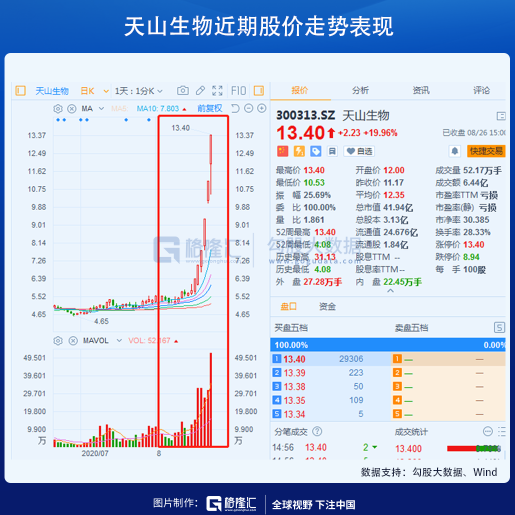This screenshot has width=515, height=515.
Task: Click the 历史最高 31.13 value
Action: tap(325, 257)
